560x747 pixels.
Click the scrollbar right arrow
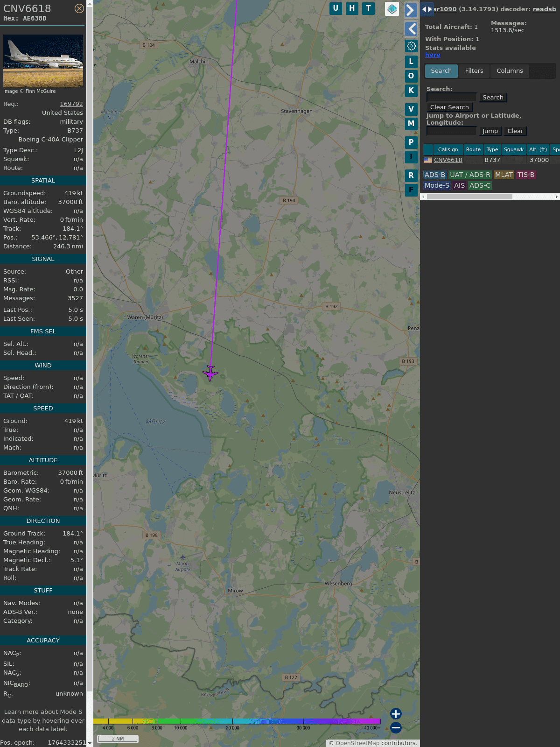(x=557, y=197)
